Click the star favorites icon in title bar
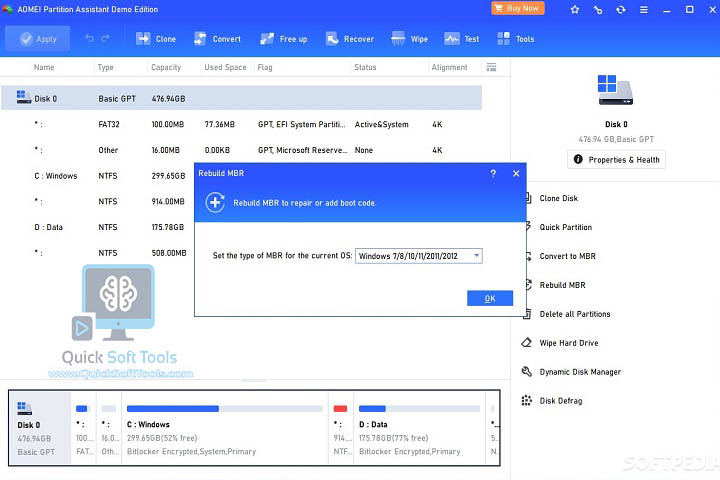This screenshot has width=720, height=480. coord(574,10)
